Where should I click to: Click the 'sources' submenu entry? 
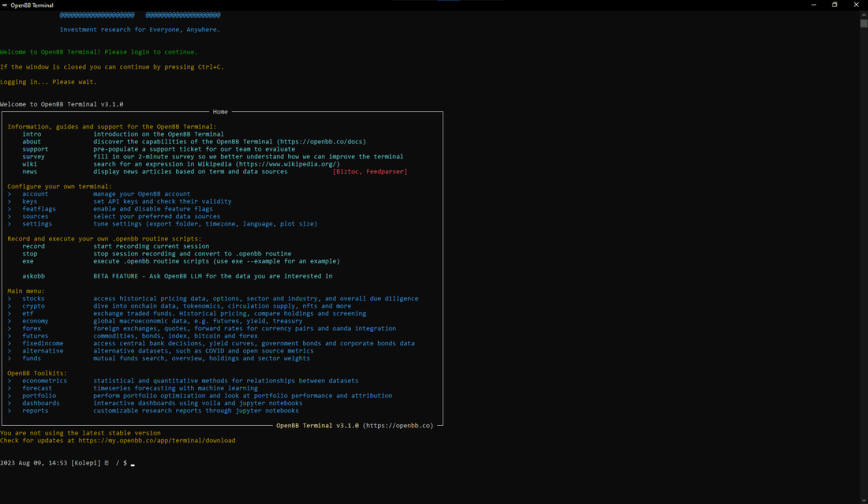[36, 216]
